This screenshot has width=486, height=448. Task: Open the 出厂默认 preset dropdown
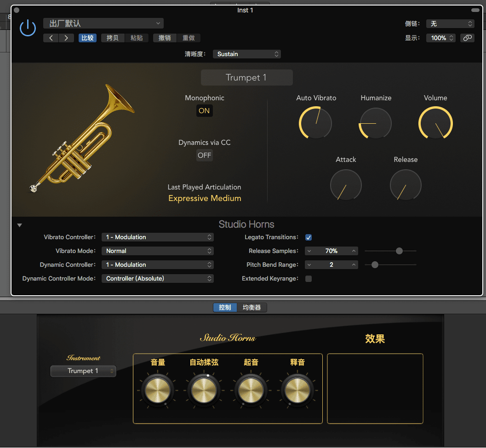click(103, 23)
